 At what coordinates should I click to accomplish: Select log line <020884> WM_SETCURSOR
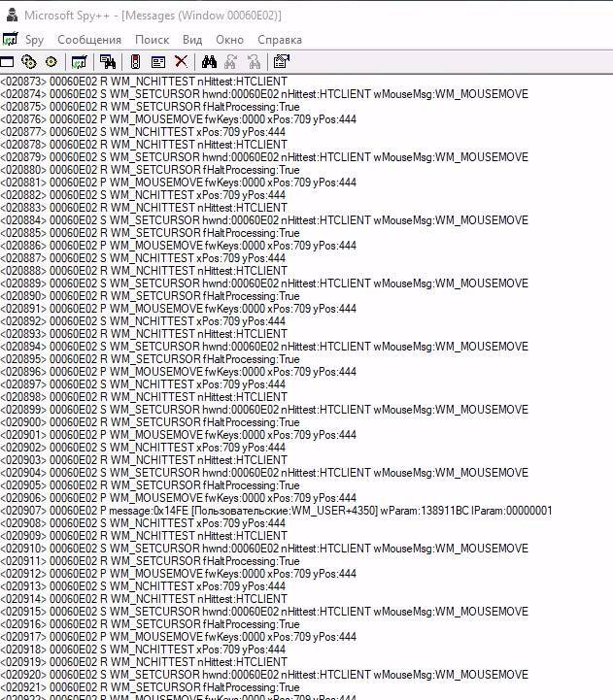tap(264, 220)
